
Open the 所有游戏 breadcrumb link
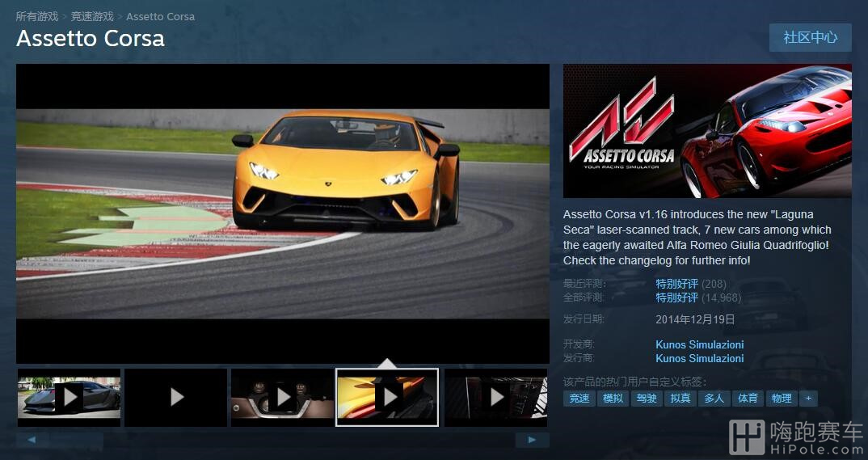click(x=37, y=17)
